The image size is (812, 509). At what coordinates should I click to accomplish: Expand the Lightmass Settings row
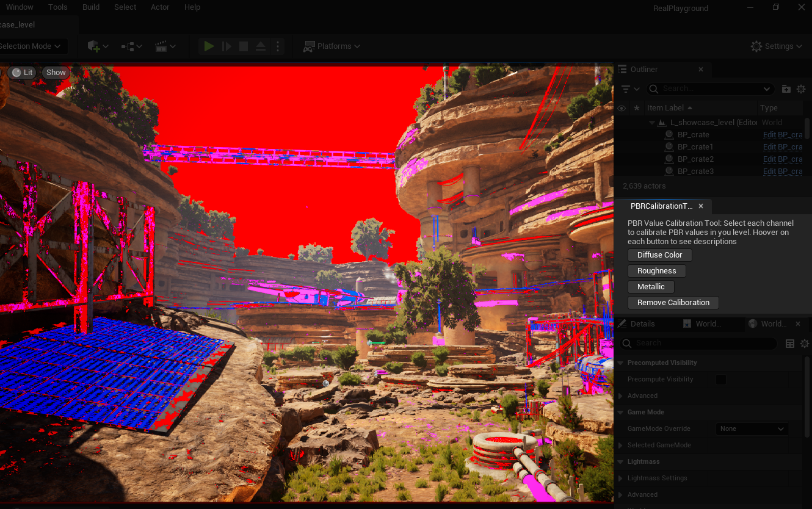(x=621, y=478)
